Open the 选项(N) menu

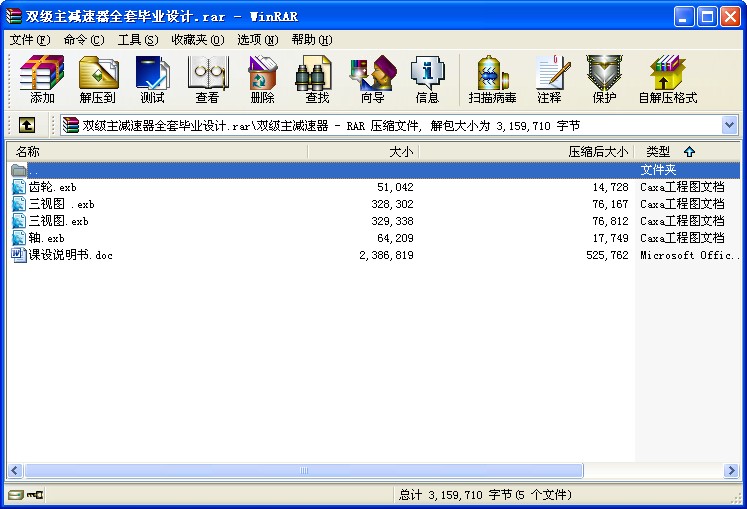tap(257, 40)
